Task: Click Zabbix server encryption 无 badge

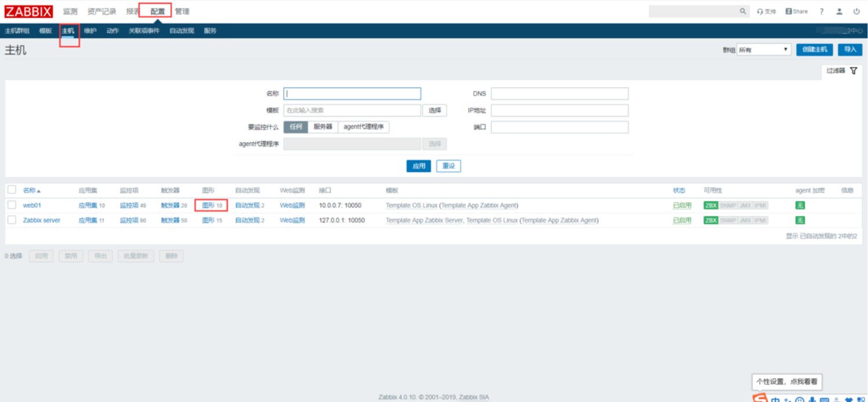Action: (800, 220)
